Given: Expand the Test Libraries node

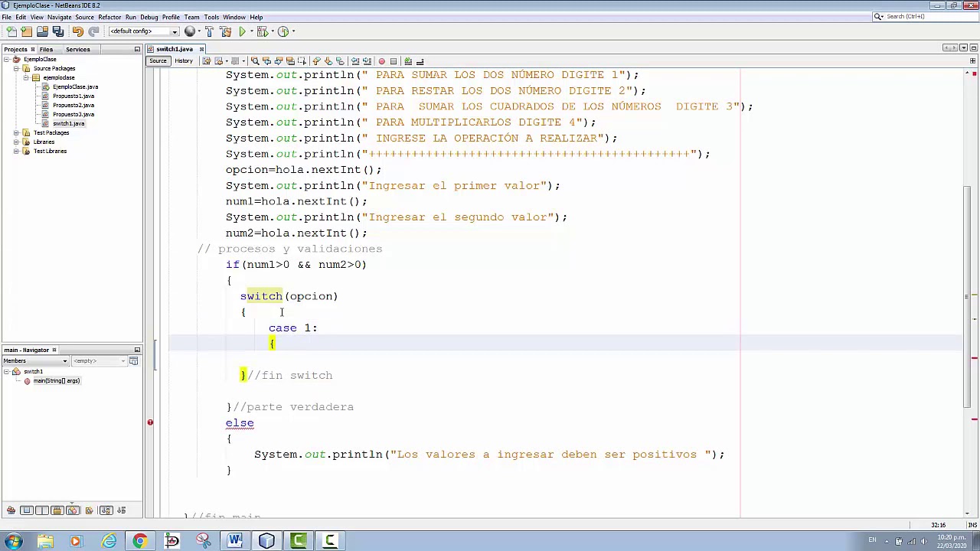Looking at the screenshot, I should point(16,151).
